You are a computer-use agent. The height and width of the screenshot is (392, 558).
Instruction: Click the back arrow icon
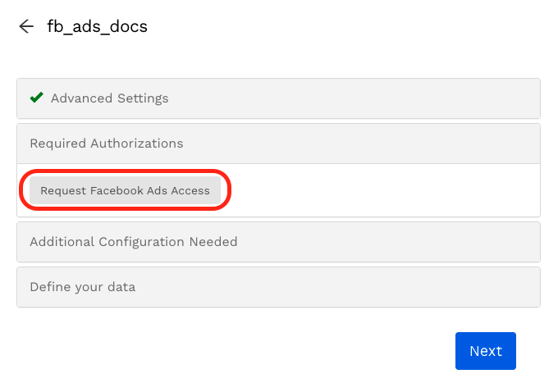[26, 26]
